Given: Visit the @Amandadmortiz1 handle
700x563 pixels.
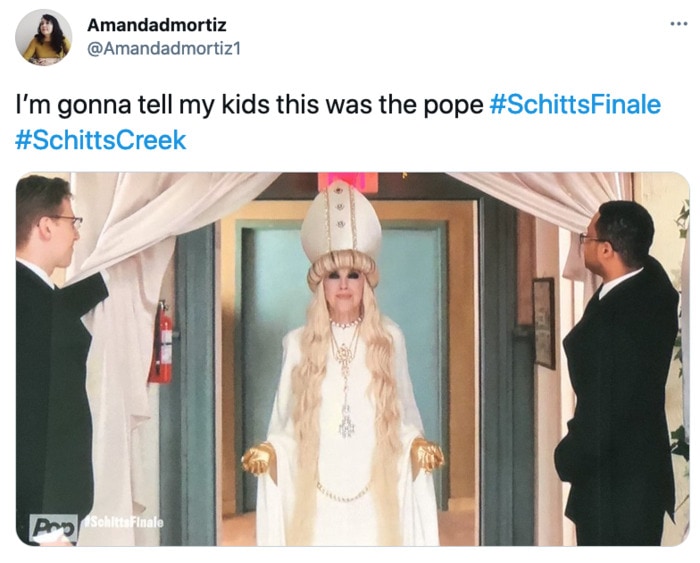Looking at the screenshot, I should click(x=164, y=49).
